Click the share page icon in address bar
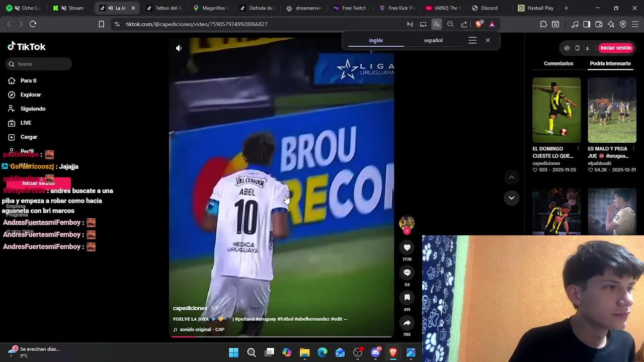This screenshot has width=644, height=362. [464, 24]
